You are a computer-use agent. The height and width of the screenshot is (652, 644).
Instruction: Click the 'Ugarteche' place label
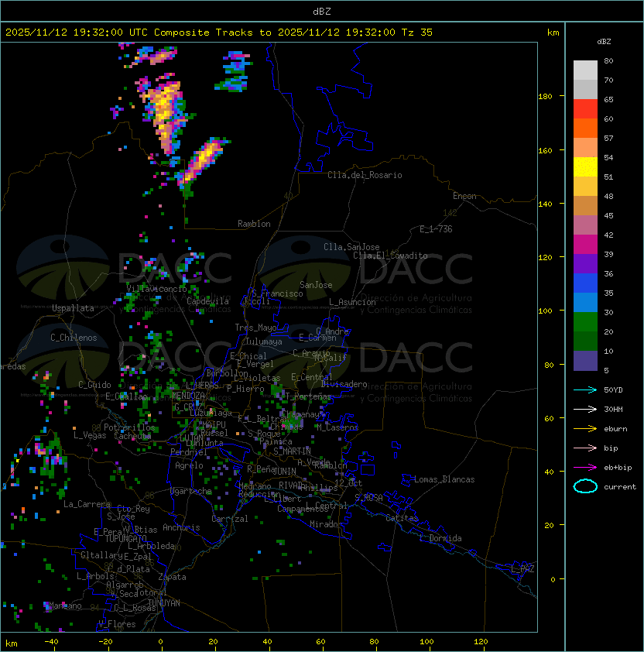click(x=191, y=491)
